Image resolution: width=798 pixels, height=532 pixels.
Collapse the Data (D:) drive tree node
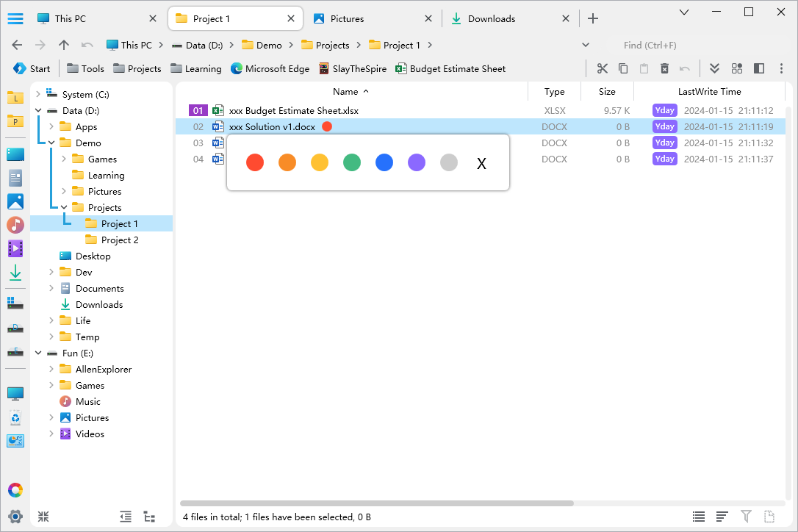click(x=38, y=111)
